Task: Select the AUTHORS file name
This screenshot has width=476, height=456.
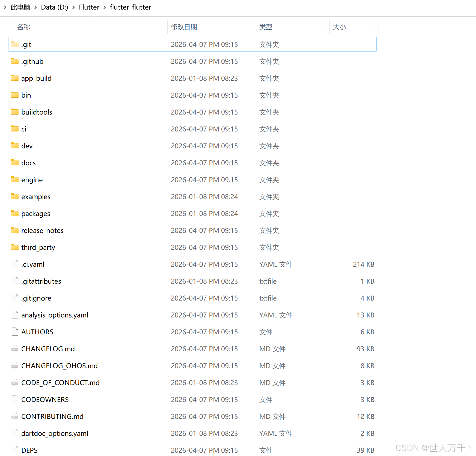Action: point(37,332)
